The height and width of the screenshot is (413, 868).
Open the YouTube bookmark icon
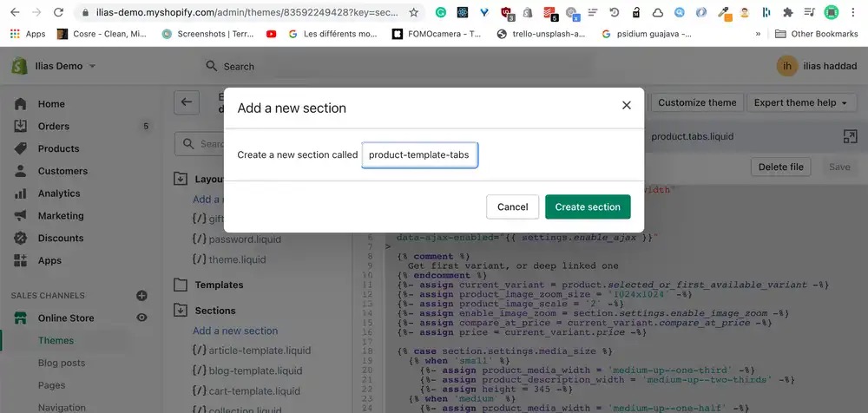(271, 34)
